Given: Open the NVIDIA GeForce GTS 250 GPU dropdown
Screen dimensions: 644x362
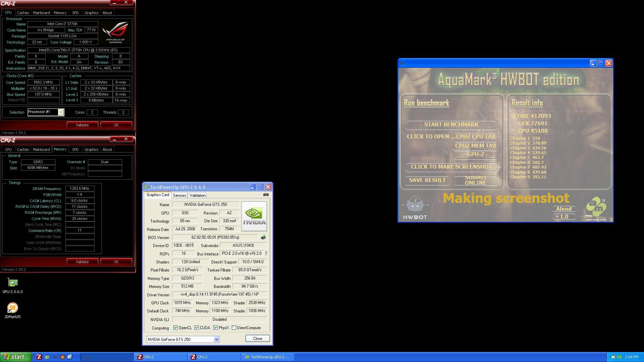Looking at the screenshot, I should click(x=216, y=339).
